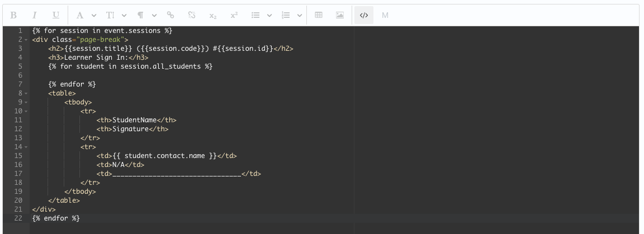Open the font size dropdown arrow
Image resolution: width=644 pixels, height=234 pixels.
click(x=124, y=15)
